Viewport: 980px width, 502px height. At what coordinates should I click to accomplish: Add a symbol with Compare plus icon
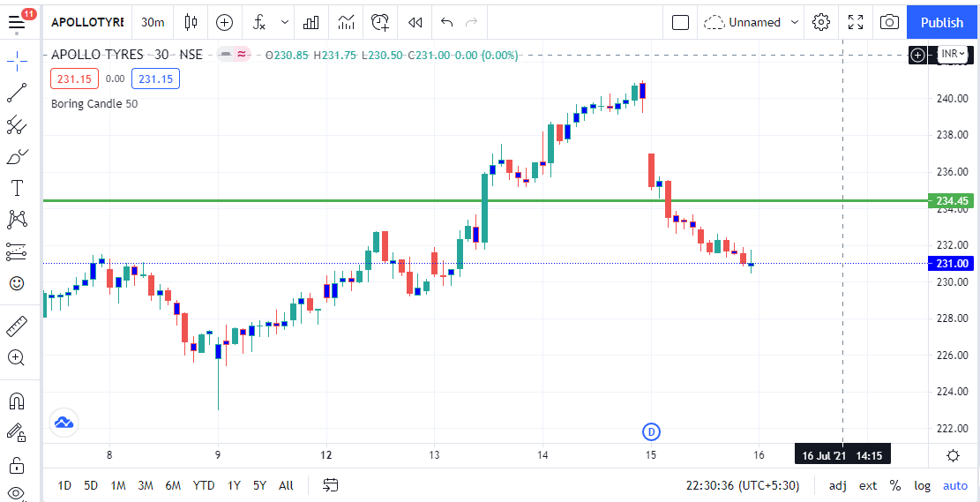225,22
